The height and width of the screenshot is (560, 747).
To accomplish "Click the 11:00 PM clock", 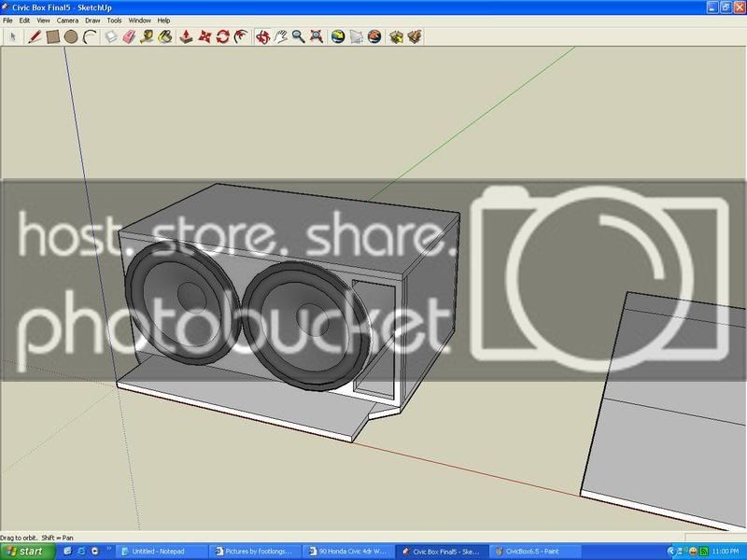I will pyautogui.click(x=725, y=552).
